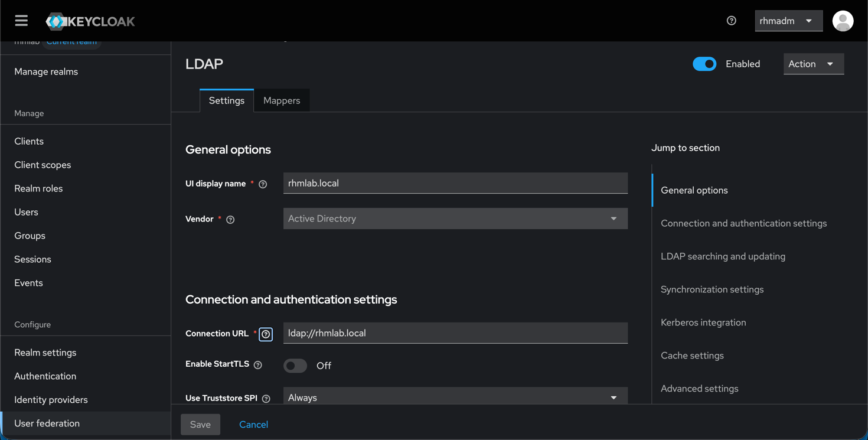Click the Keycloak logo

point(90,21)
